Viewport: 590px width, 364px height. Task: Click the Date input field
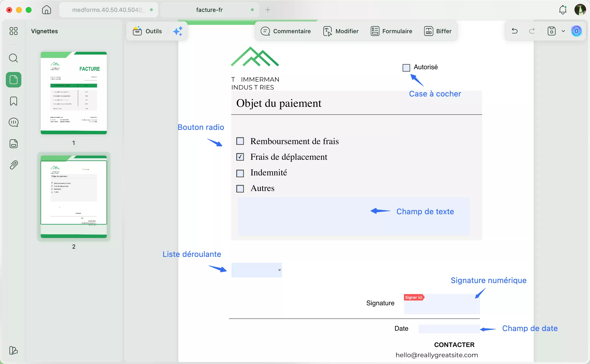tap(449, 329)
